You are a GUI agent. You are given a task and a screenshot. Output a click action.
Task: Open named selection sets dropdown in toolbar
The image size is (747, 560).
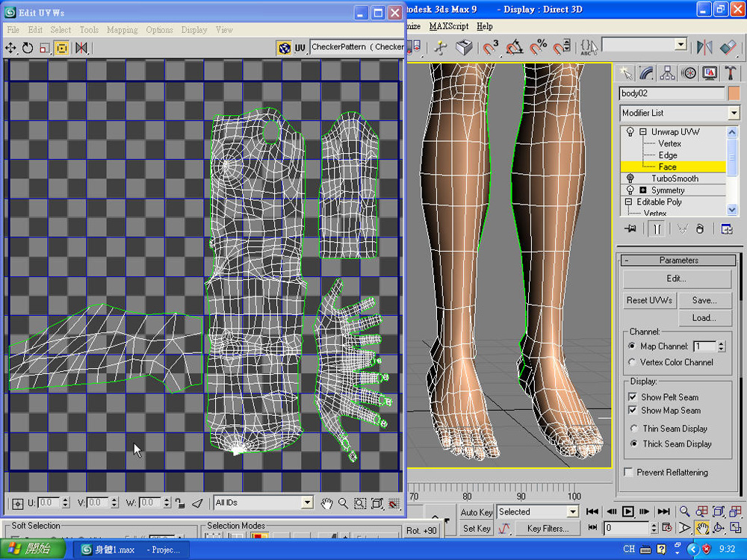(681, 46)
